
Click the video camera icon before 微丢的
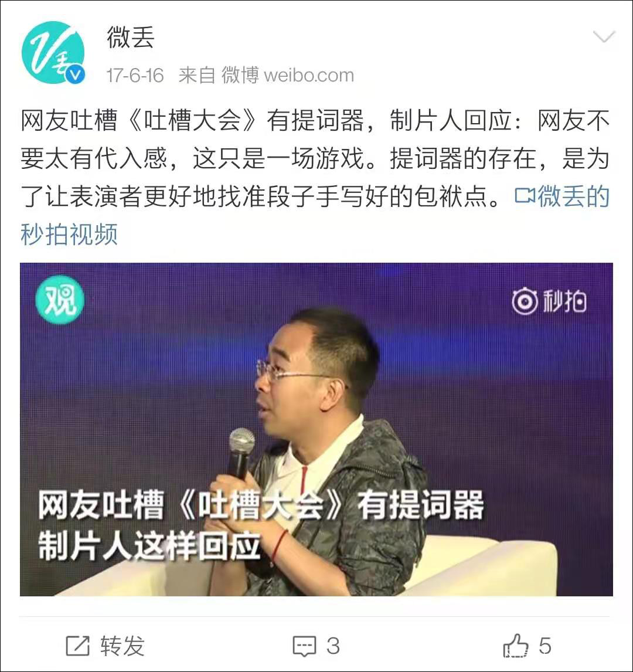pyautogui.click(x=525, y=196)
